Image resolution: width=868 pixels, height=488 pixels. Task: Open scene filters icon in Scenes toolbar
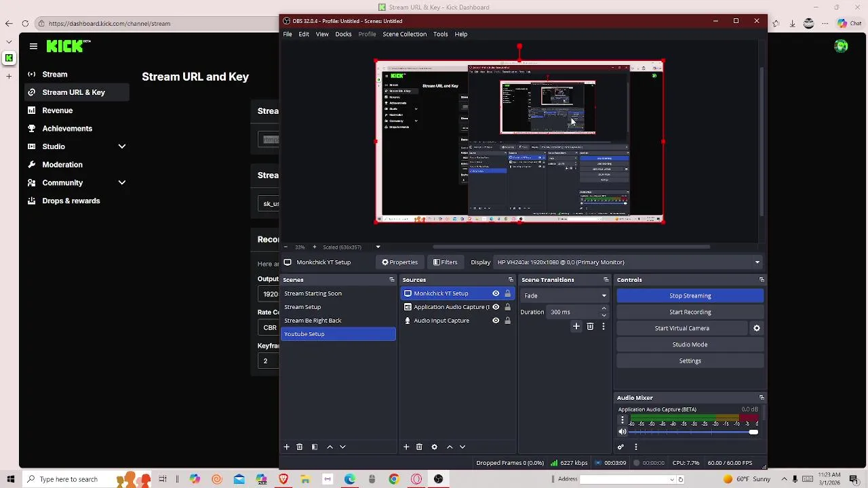click(314, 447)
